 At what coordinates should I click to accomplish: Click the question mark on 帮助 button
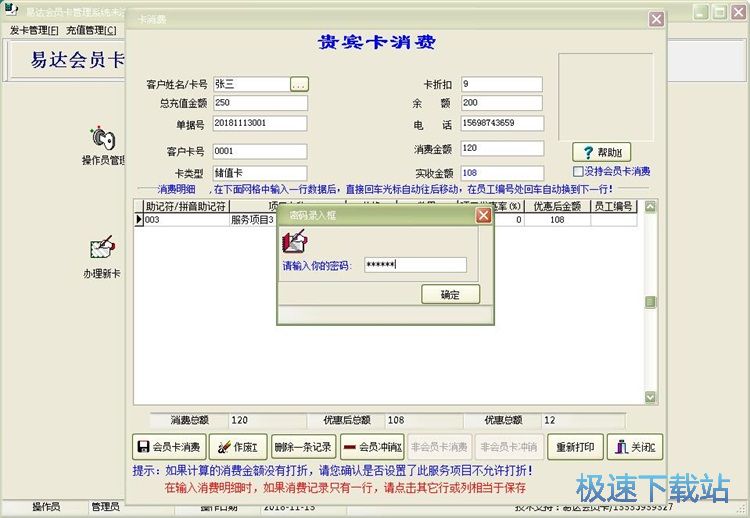(588, 153)
